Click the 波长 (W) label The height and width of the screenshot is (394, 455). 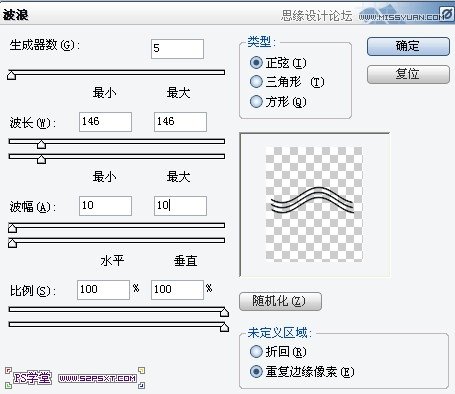33,123
